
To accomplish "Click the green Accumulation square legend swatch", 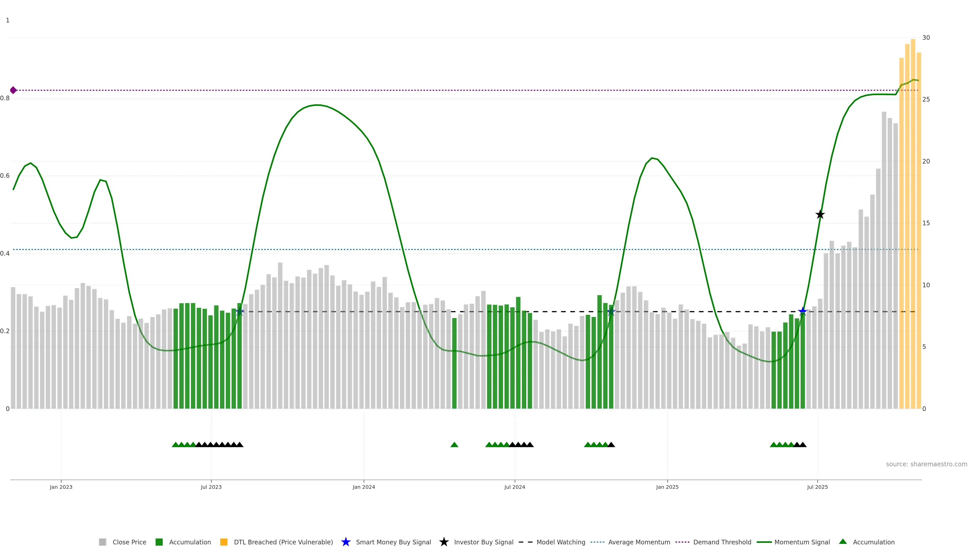I will pos(159,542).
